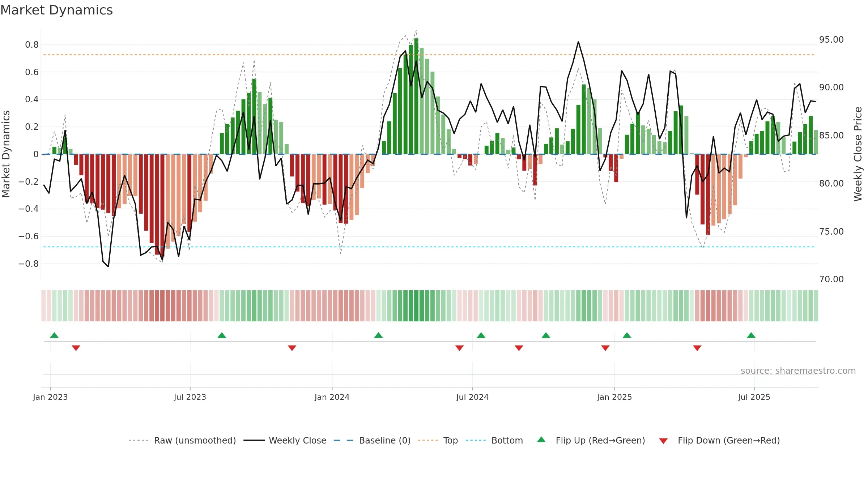Viewport: 868px width, 488px height.
Task: Click the 70.00 right axis price label
Action: pyautogui.click(x=831, y=279)
